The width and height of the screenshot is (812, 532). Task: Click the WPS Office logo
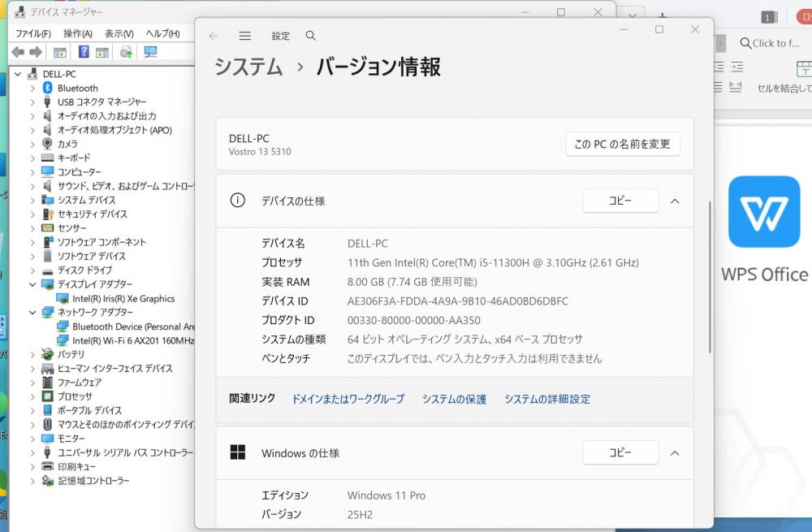(764, 212)
